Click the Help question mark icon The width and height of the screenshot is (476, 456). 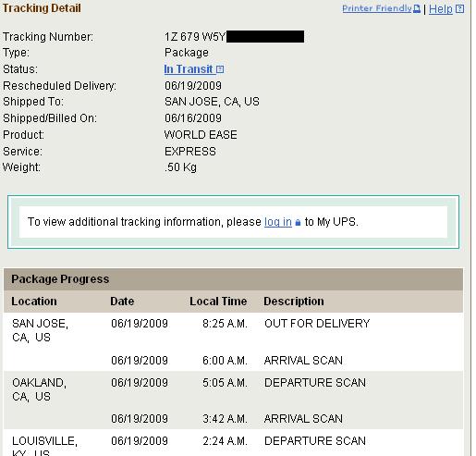pos(459,9)
